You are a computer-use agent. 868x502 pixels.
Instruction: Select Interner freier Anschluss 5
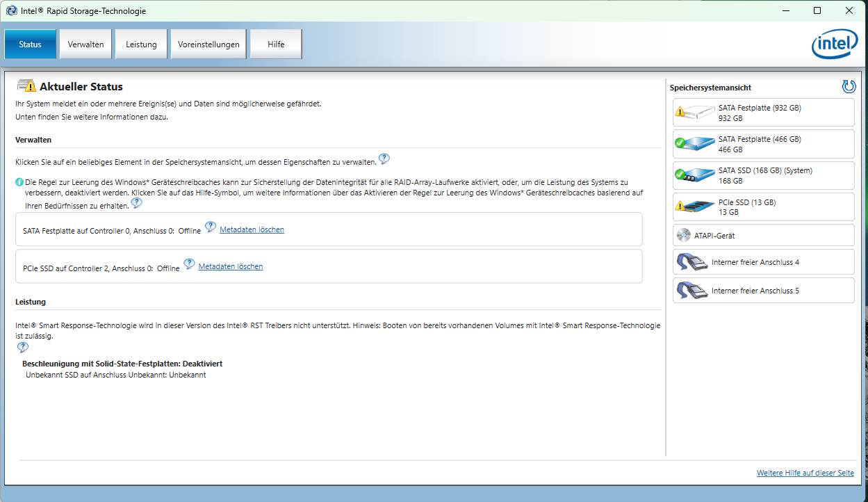tap(763, 291)
